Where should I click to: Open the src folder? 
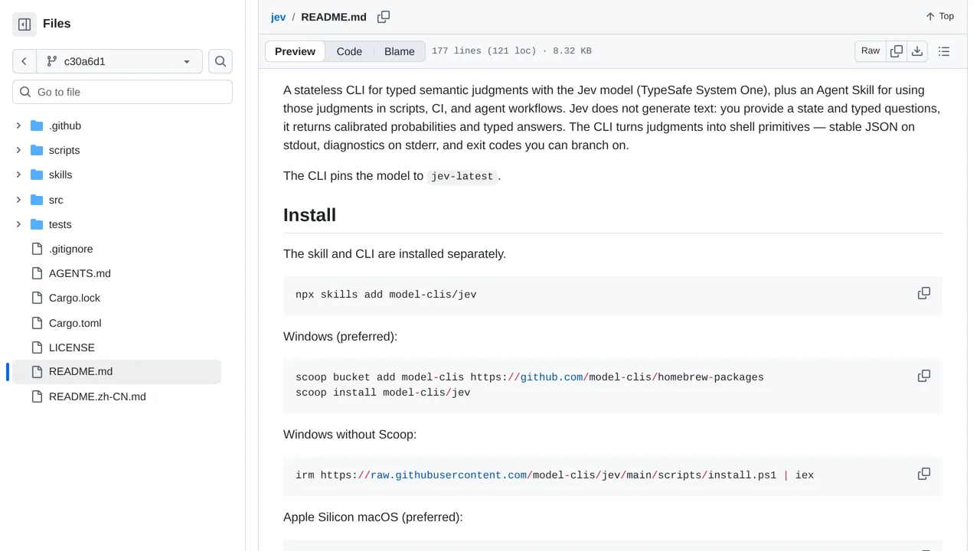click(x=56, y=200)
